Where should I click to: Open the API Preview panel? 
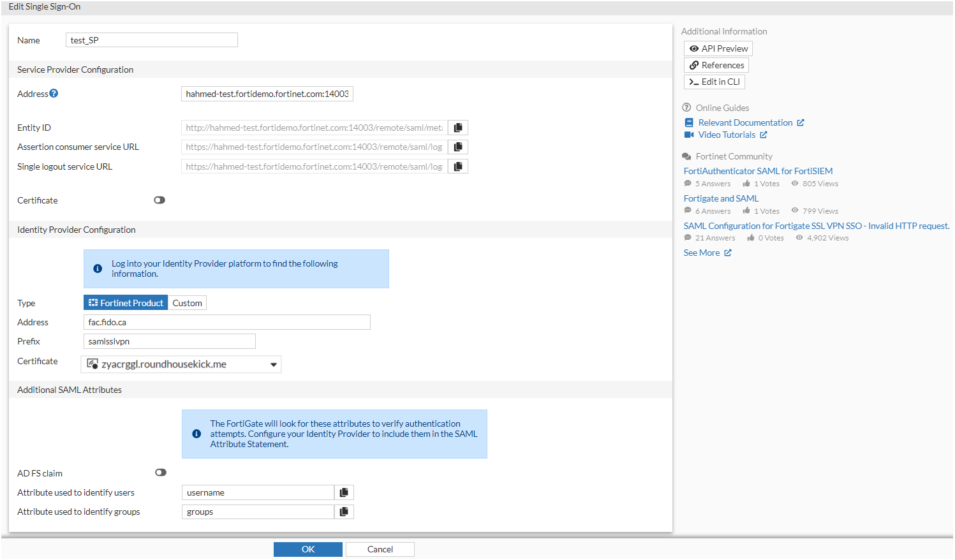718,48
